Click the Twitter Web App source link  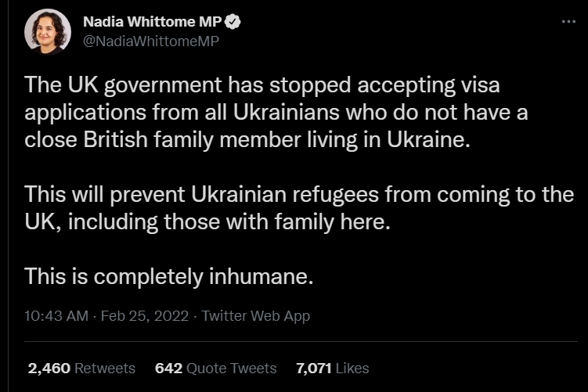click(x=255, y=316)
